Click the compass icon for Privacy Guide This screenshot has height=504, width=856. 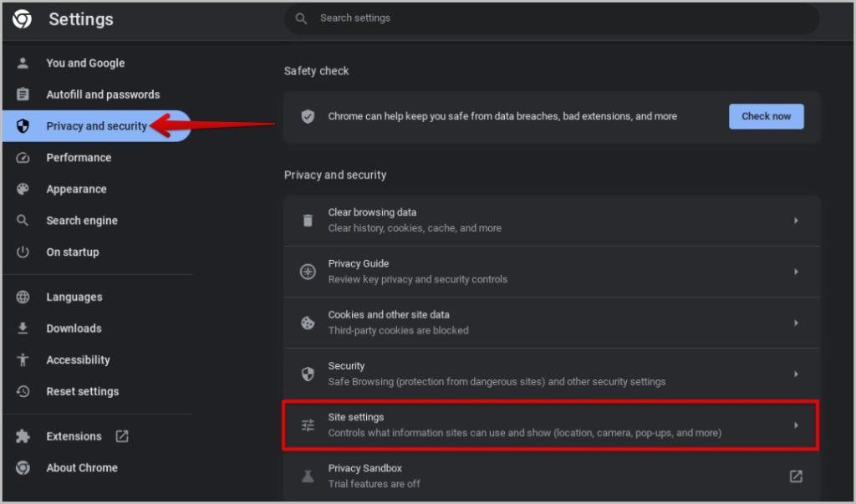coord(308,272)
